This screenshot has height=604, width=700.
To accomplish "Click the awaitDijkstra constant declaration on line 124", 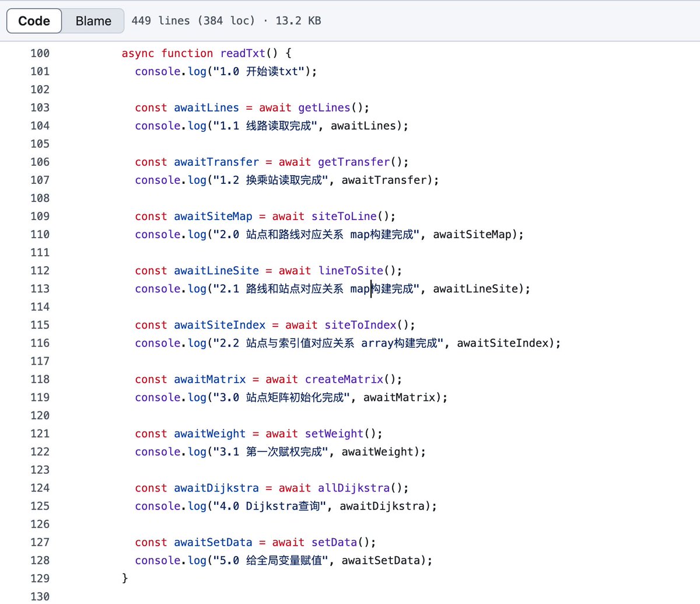I will [x=216, y=487].
